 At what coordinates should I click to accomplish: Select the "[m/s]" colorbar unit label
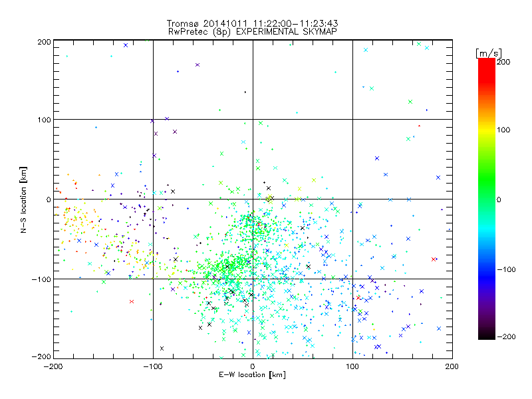coord(488,53)
